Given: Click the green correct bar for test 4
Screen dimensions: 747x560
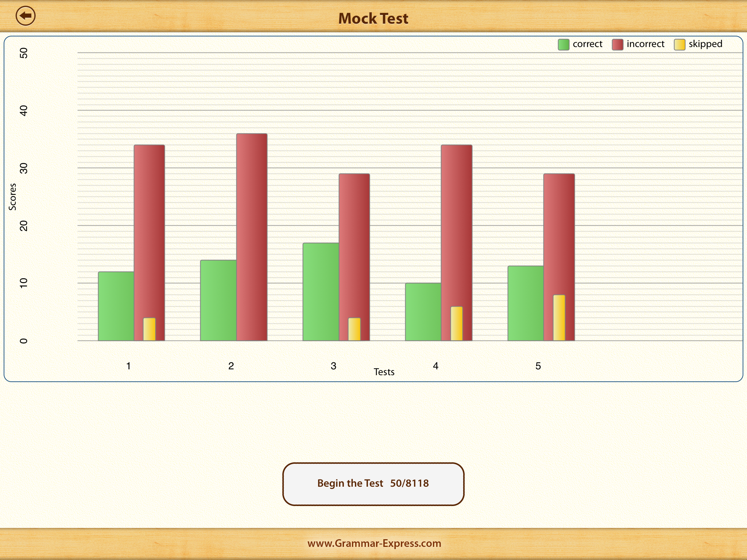Looking at the screenshot, I should click(x=423, y=312).
